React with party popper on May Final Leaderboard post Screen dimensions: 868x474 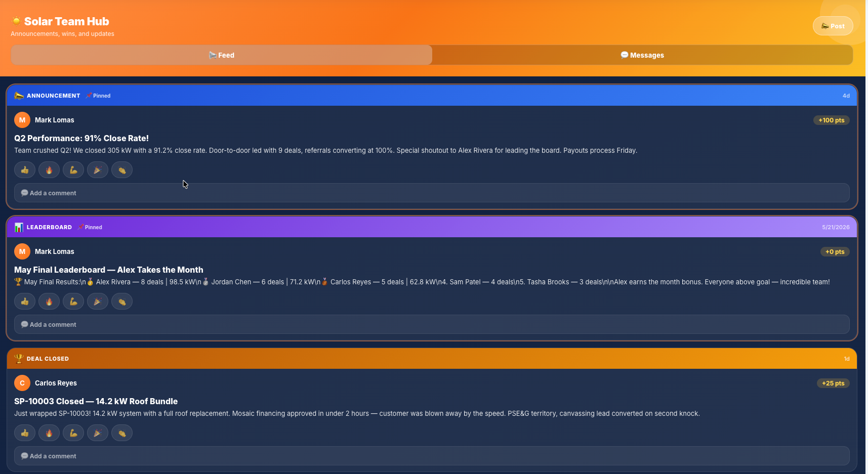coord(98,301)
